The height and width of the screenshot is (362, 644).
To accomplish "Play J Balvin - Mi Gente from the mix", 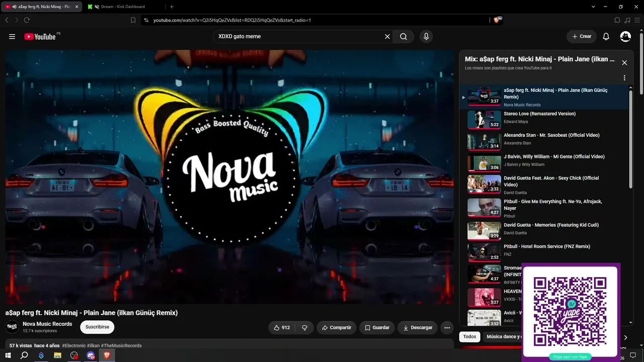I will pos(546,162).
